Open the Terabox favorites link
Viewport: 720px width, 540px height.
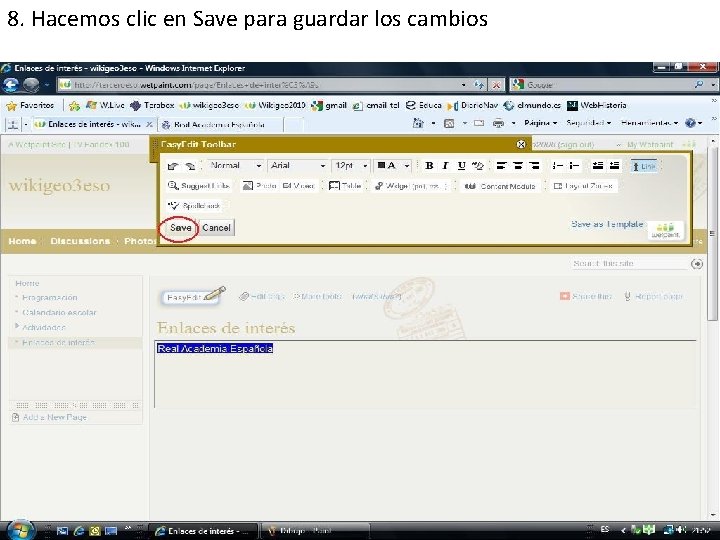point(152,106)
